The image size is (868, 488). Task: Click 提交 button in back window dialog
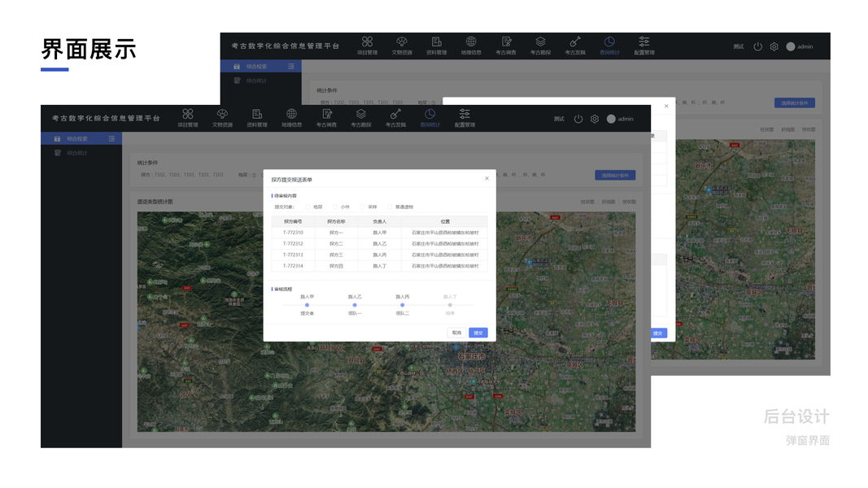tap(657, 333)
